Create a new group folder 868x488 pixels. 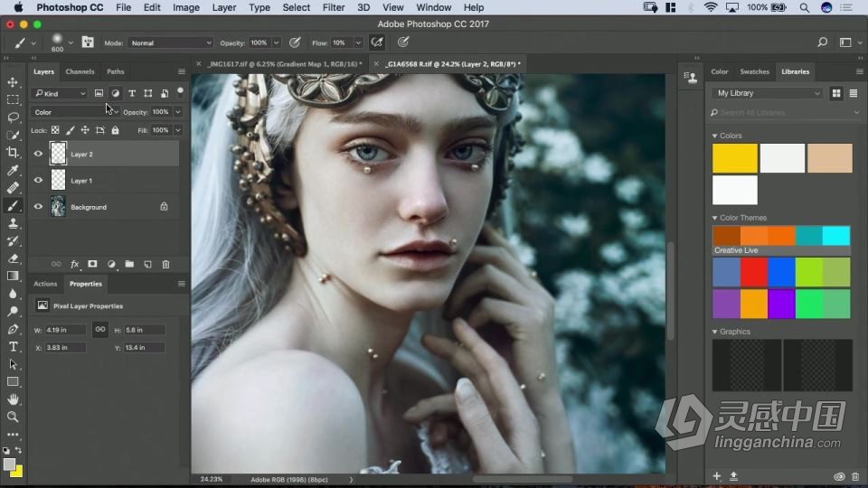(x=129, y=265)
